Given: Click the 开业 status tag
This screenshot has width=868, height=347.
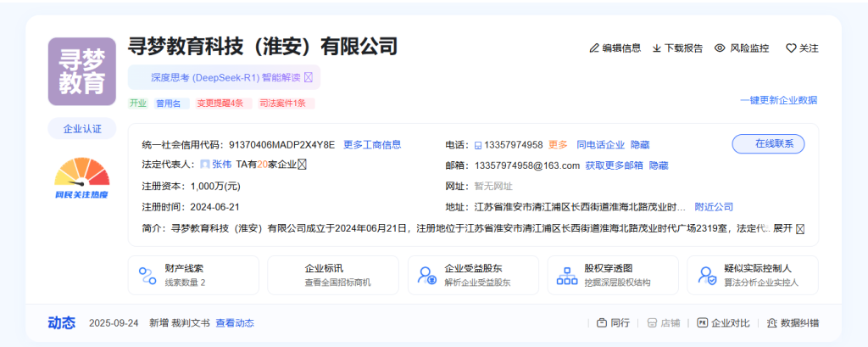Looking at the screenshot, I should [x=138, y=104].
